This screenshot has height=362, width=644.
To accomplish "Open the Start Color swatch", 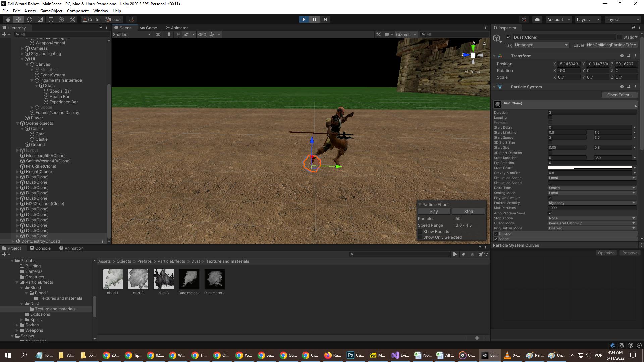I will [x=590, y=168].
